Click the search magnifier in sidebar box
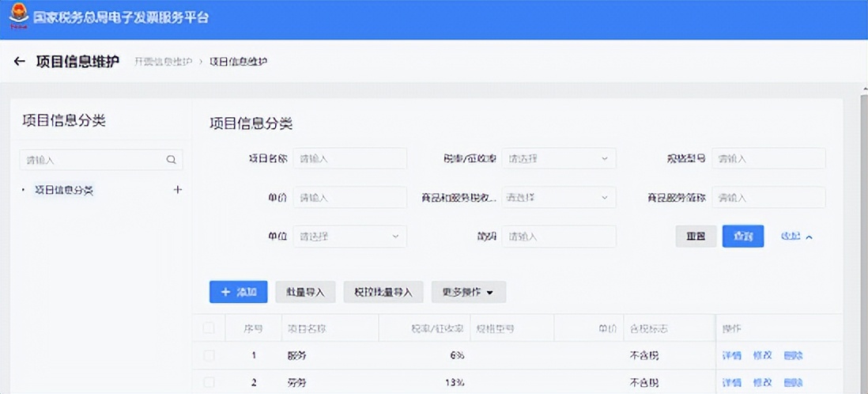The height and width of the screenshot is (394, 868). tap(171, 160)
